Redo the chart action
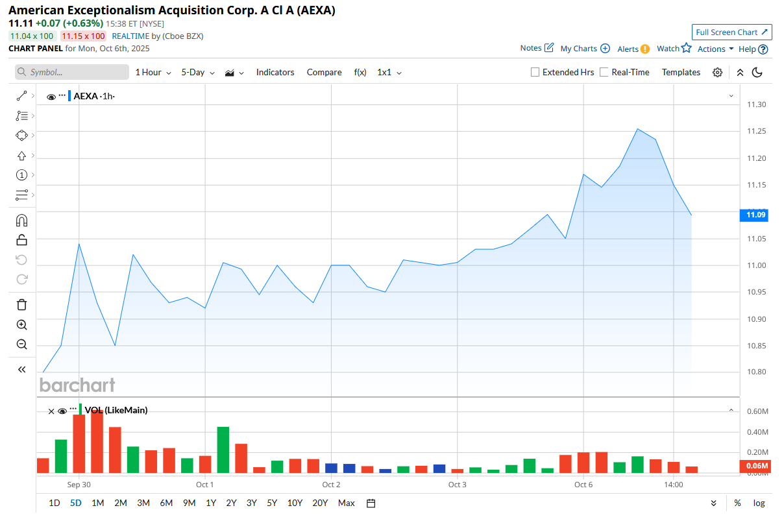The image size is (784, 532). pyautogui.click(x=21, y=279)
